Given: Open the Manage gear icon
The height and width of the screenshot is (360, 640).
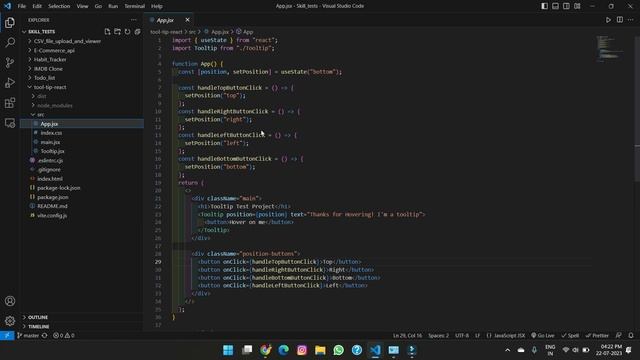Looking at the screenshot, I should point(10,321).
